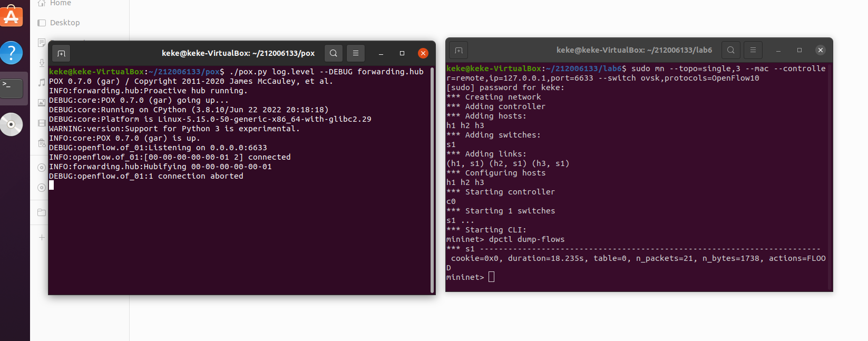The image size is (868, 341).
Task: Select the Downloads arrow icon in Files sidebar
Action: coord(42,63)
